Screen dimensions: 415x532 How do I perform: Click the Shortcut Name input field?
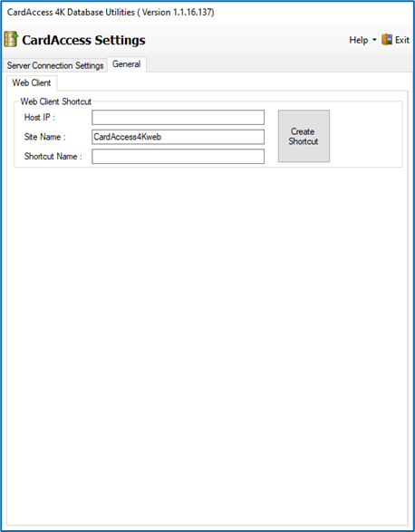pyautogui.click(x=178, y=157)
